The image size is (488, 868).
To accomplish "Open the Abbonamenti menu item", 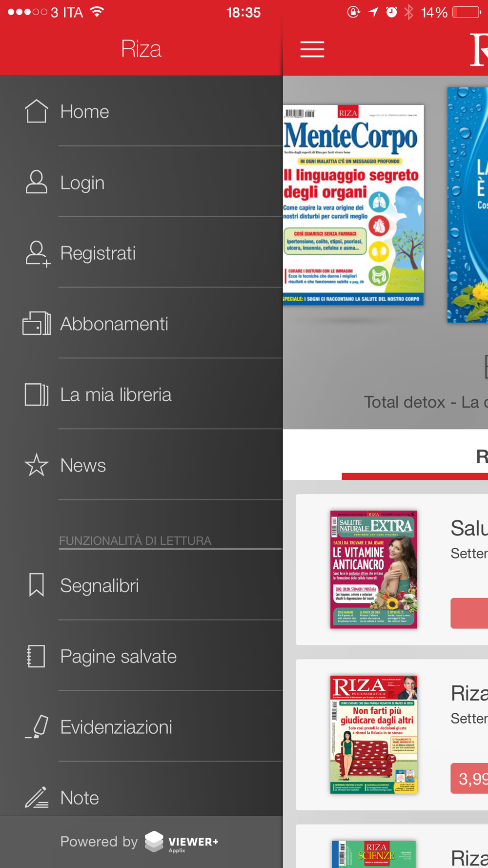I will 142,324.
